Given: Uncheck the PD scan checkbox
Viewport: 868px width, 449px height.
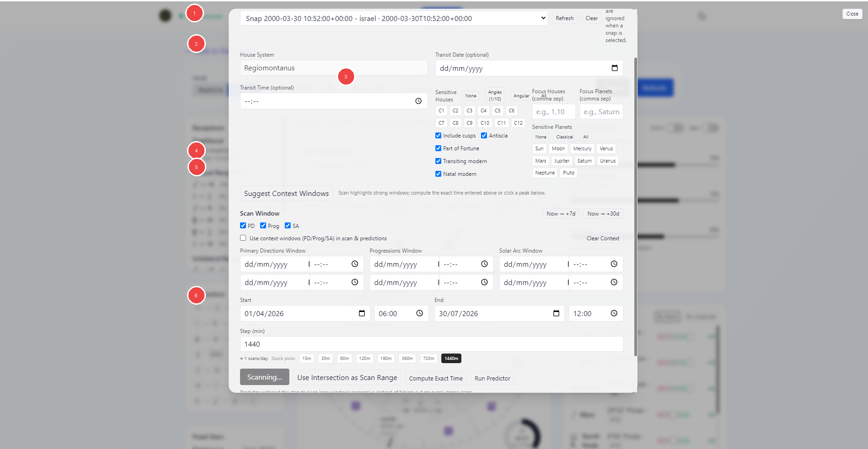Looking at the screenshot, I should pos(243,225).
